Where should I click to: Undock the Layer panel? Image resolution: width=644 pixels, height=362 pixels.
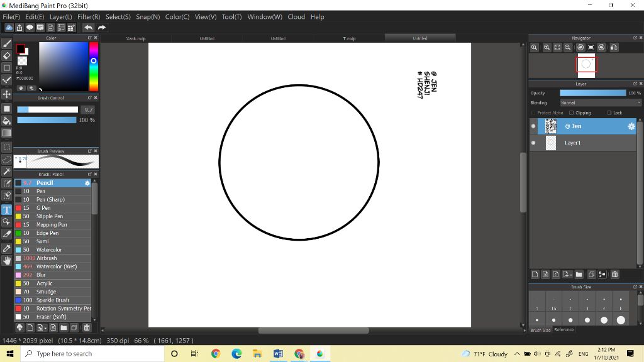coord(635,84)
